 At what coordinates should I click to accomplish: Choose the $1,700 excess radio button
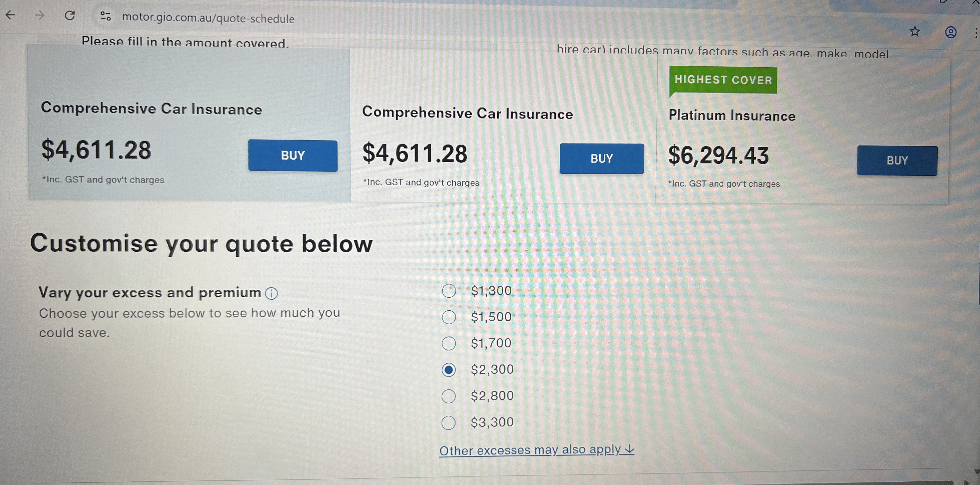point(449,343)
